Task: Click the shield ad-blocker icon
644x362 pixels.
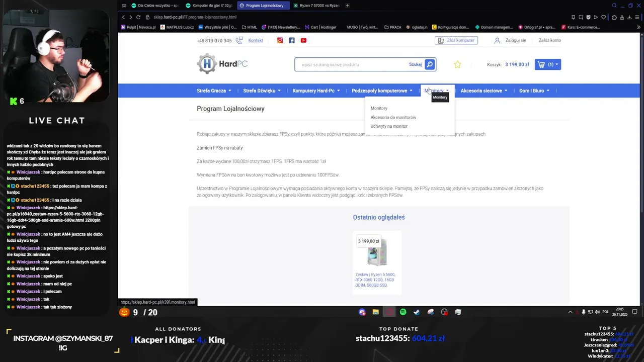Action: coord(589,17)
